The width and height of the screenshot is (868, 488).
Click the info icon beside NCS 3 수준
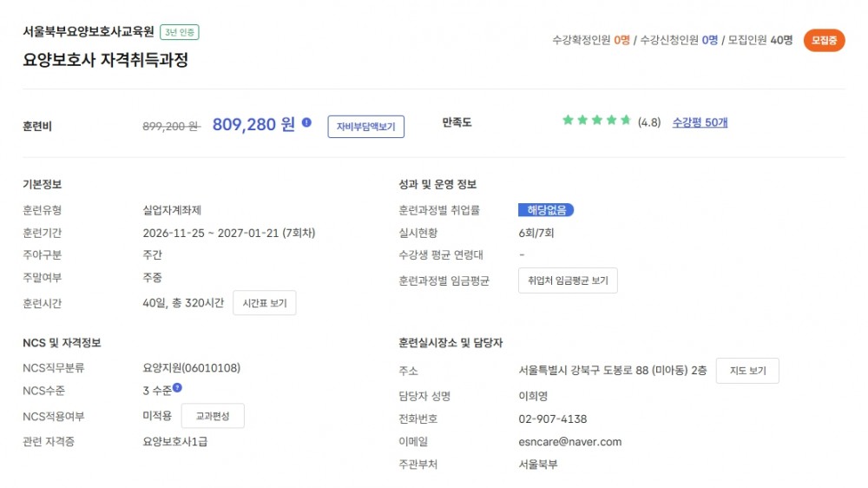coord(177,388)
